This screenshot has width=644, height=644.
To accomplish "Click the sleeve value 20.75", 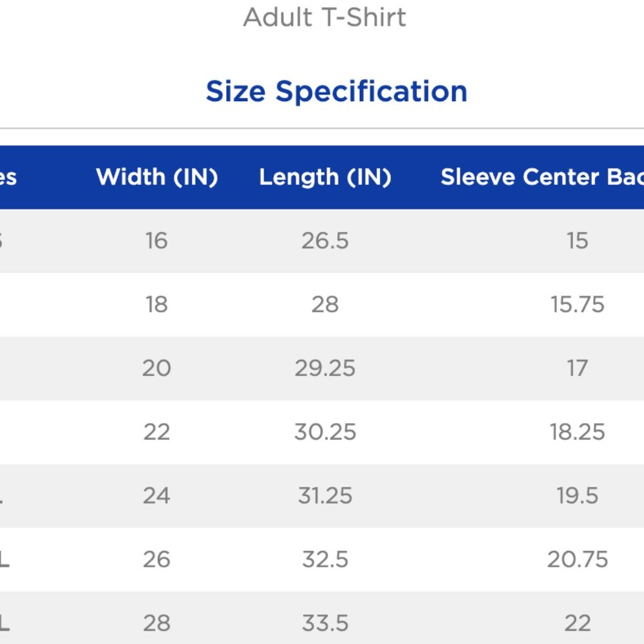I will pos(577,560).
